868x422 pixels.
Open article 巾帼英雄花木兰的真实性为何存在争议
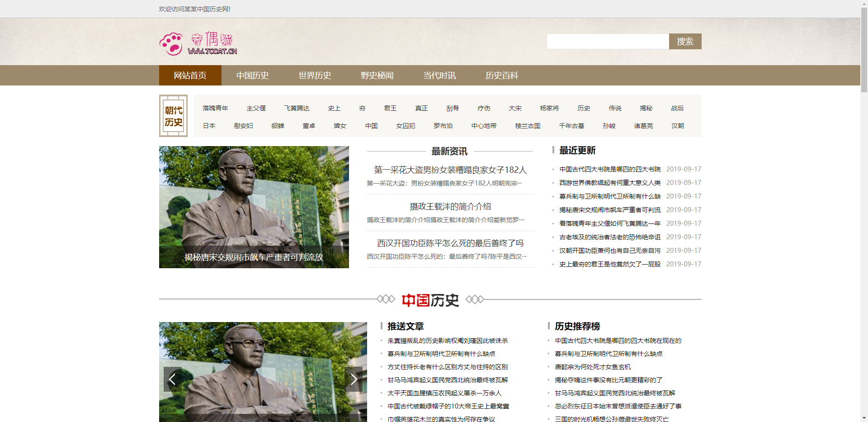(x=442, y=419)
